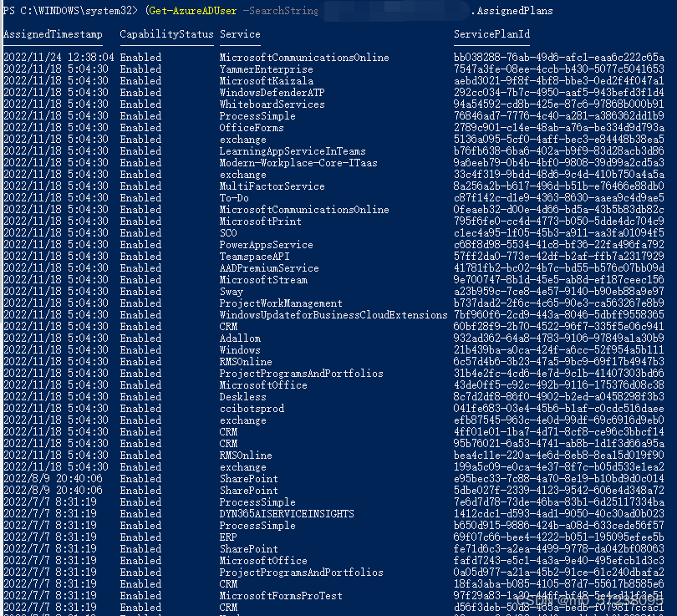677x616 pixels.
Task: Select the ProjectWorkManagement service text
Action: (278, 303)
